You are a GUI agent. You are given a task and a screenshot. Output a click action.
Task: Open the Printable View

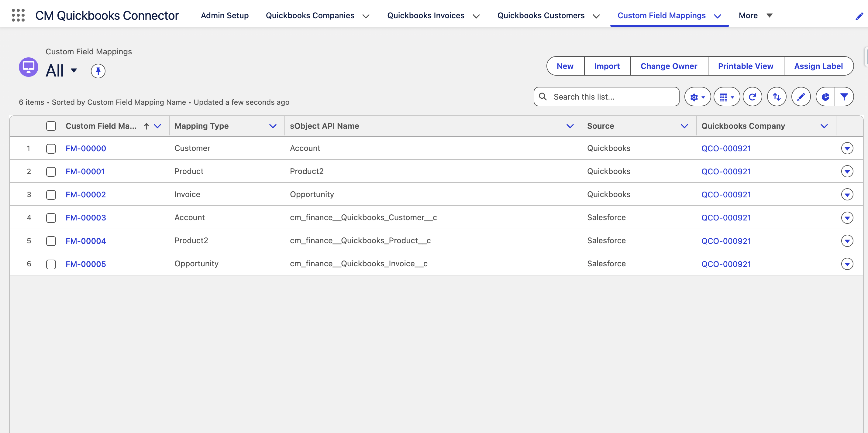(746, 66)
